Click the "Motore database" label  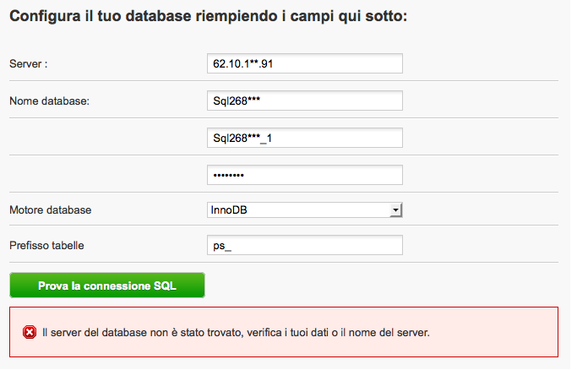(x=50, y=209)
